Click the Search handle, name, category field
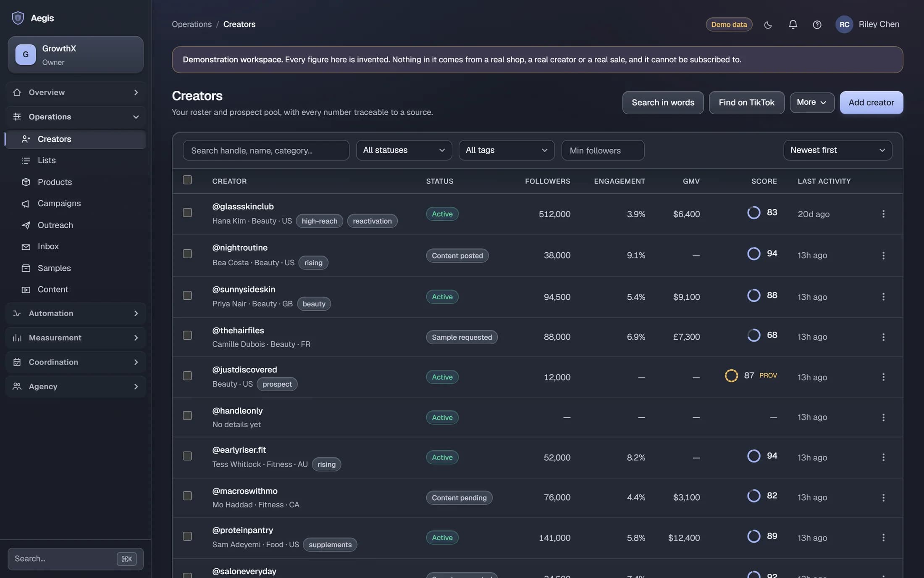Viewport: 924px width, 578px height. pos(266,150)
